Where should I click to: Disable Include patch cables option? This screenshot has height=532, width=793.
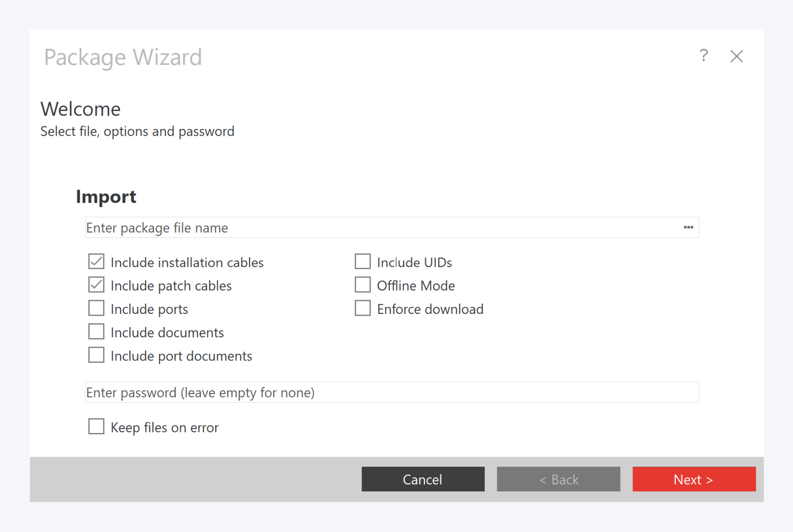[96, 285]
